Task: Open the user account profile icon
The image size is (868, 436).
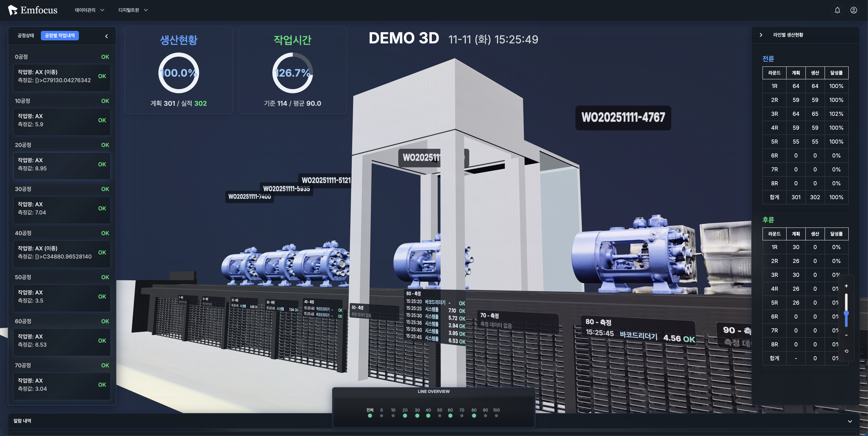Action: 854,10
